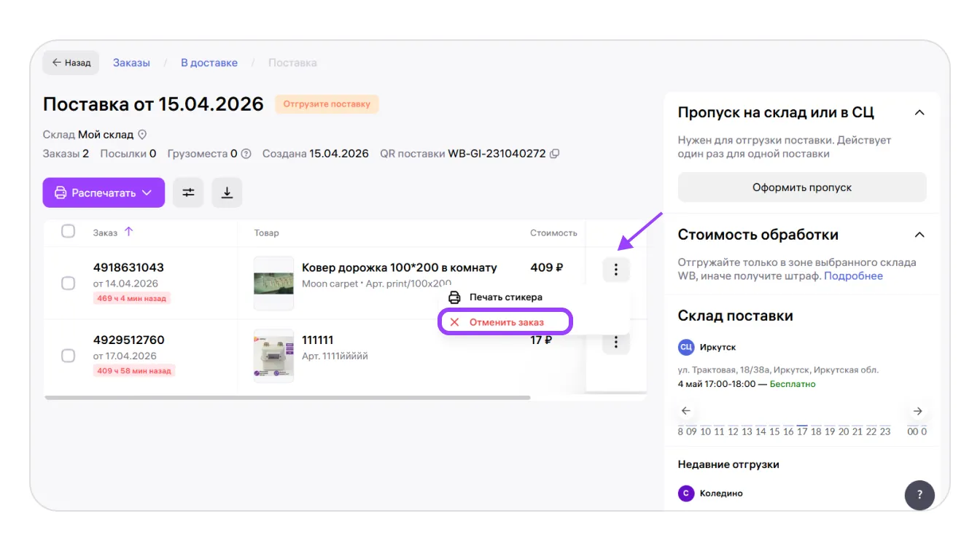Screen dimensions: 980x551
Task: Copy the QR code WB-GI-231040272
Action: [554, 154]
